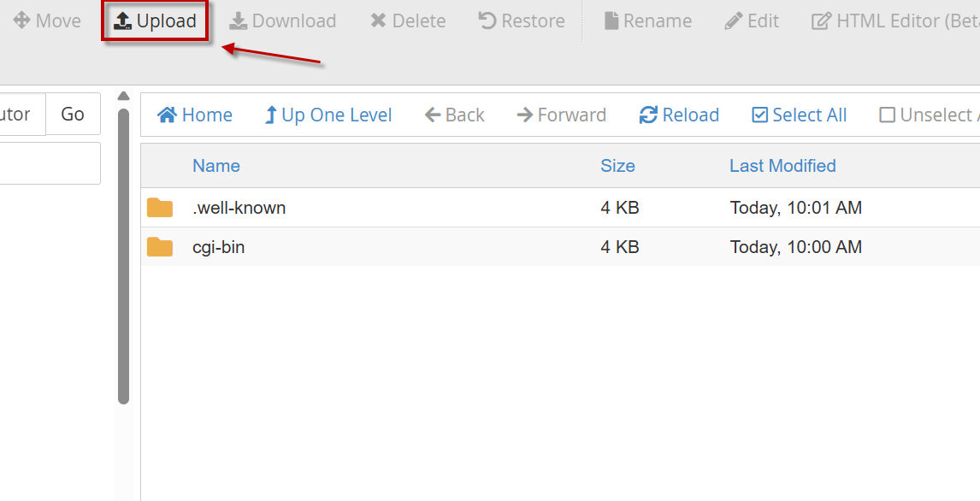Click the Move toolbar button
980x501 pixels.
tap(47, 21)
